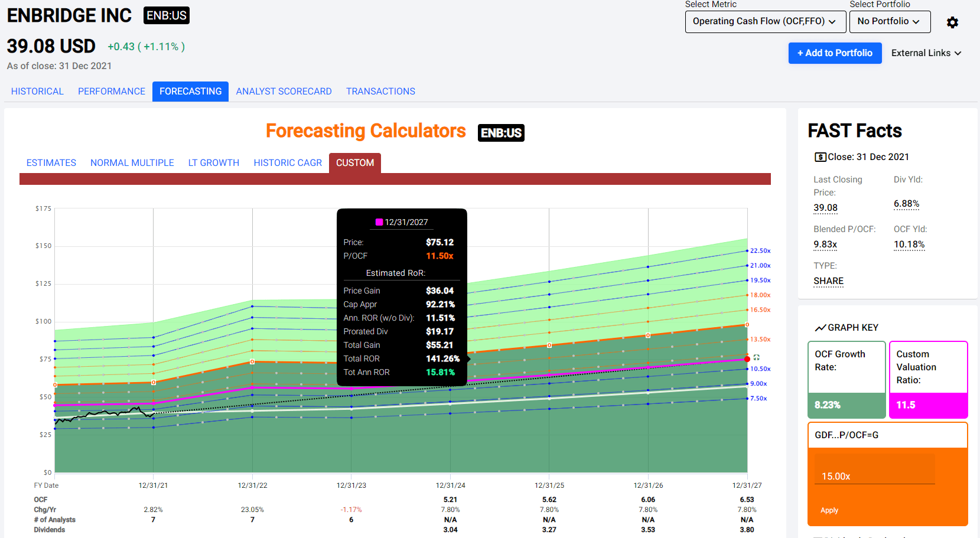This screenshot has height=538, width=980.
Task: Click the Add to Portfolio button
Action: coord(835,53)
